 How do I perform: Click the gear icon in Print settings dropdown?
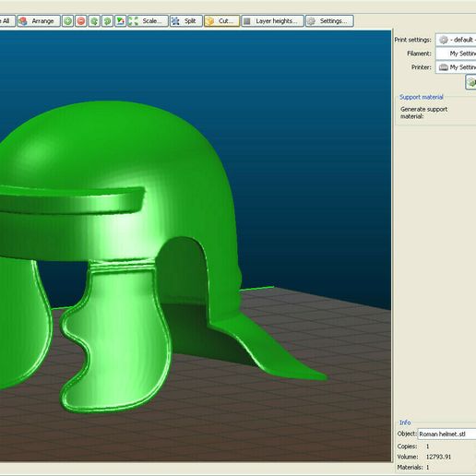point(443,40)
